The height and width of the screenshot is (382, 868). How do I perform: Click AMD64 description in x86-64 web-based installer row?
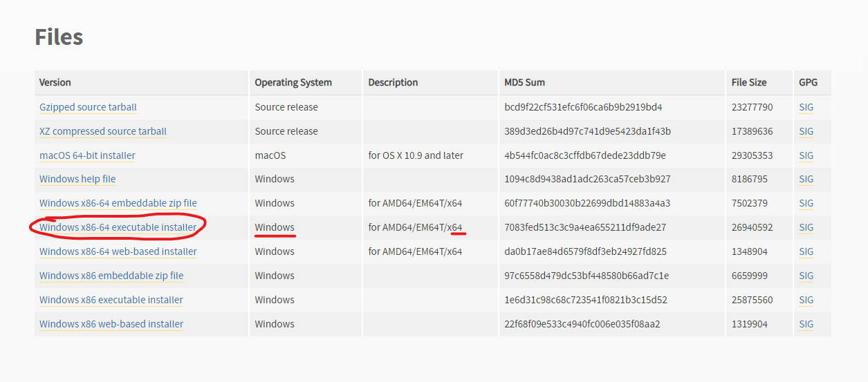(x=415, y=251)
